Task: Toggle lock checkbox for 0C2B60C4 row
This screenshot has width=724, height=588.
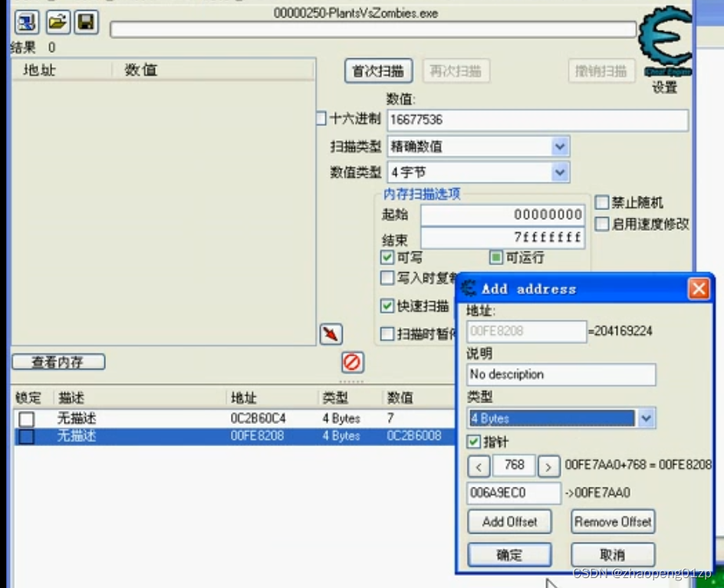Action: tap(26, 419)
